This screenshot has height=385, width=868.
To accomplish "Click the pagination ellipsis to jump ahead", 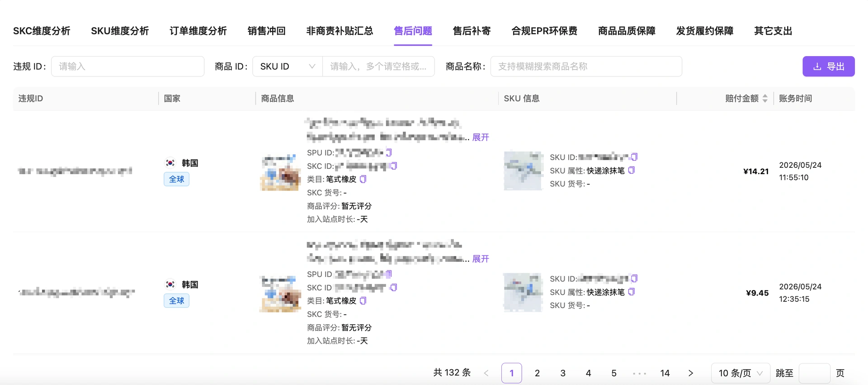I will point(639,373).
